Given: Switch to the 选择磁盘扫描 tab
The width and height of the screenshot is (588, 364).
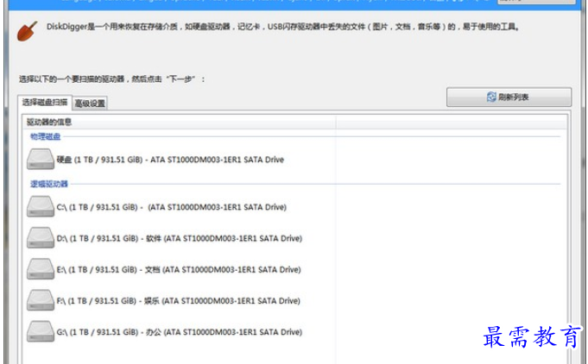Looking at the screenshot, I should [x=45, y=103].
